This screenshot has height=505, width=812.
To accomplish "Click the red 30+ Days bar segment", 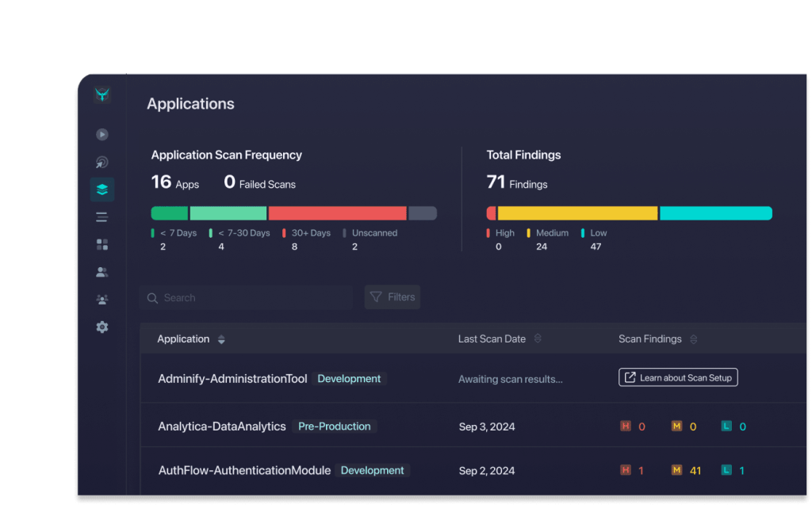I will click(337, 213).
